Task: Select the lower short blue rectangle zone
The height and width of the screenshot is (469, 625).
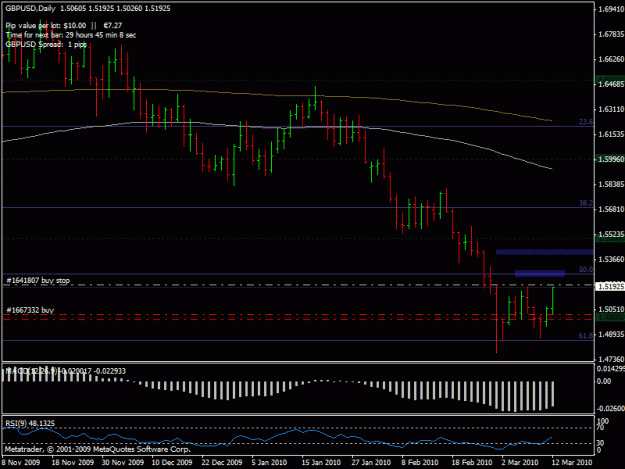Action: click(x=540, y=273)
